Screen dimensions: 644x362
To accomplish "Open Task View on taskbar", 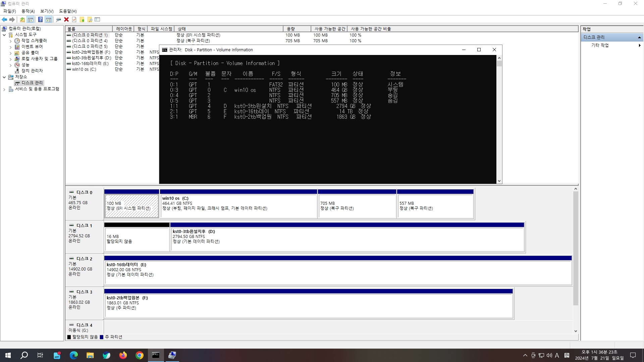I will [40, 355].
